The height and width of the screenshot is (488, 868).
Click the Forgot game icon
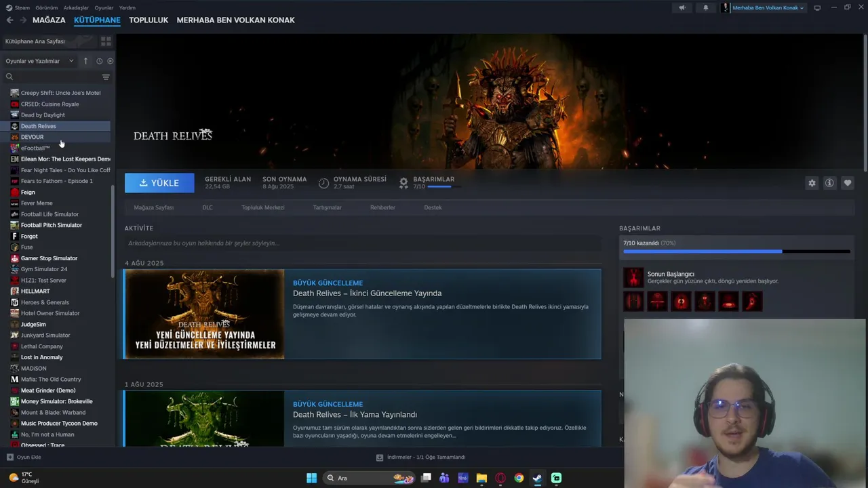[x=15, y=237]
